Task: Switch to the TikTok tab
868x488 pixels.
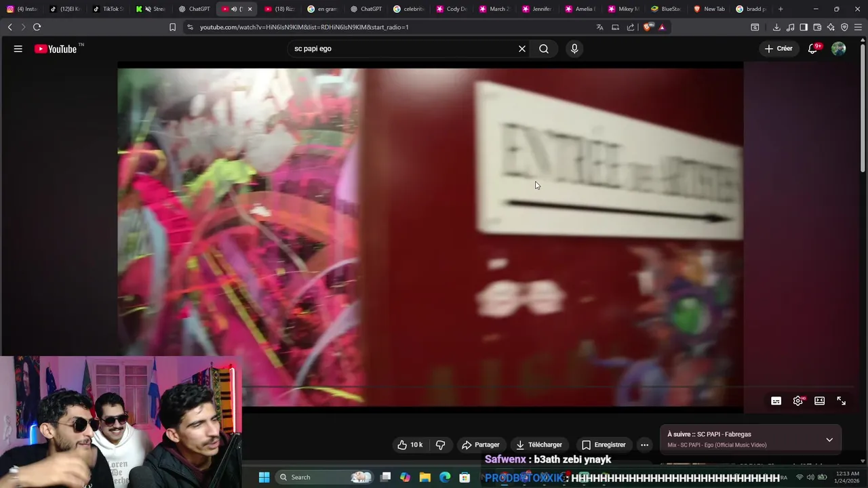Action: (108, 9)
